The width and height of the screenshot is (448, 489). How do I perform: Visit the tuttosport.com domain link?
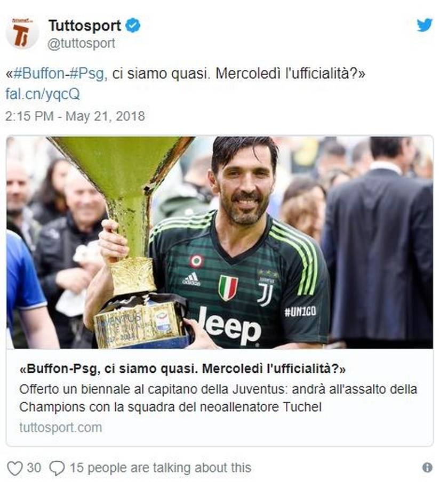60,427
